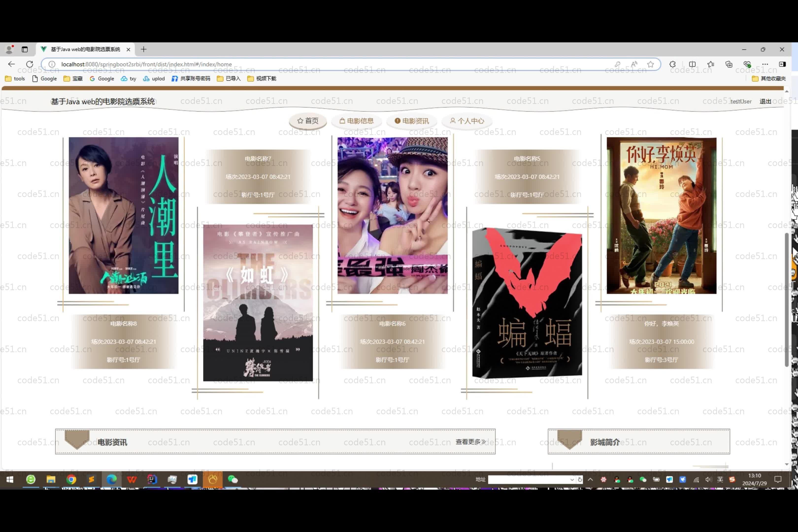This screenshot has height=532, width=798.
Task: Show hidden system tray icons
Action: [x=590, y=479]
